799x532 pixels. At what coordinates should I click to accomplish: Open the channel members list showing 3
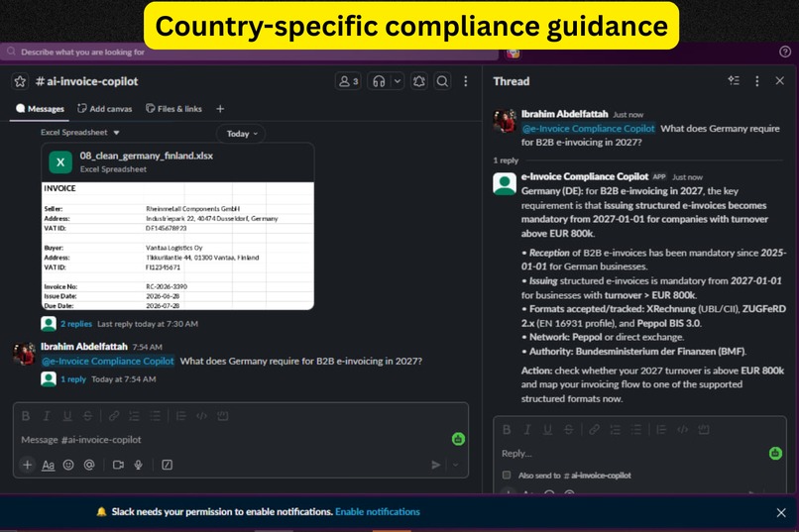pos(349,81)
